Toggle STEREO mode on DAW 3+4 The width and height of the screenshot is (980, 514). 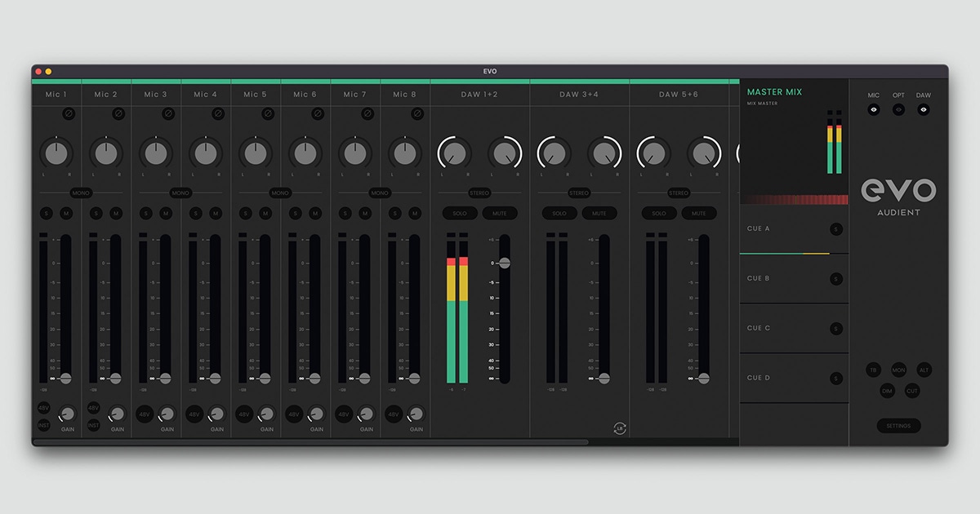[x=579, y=193]
